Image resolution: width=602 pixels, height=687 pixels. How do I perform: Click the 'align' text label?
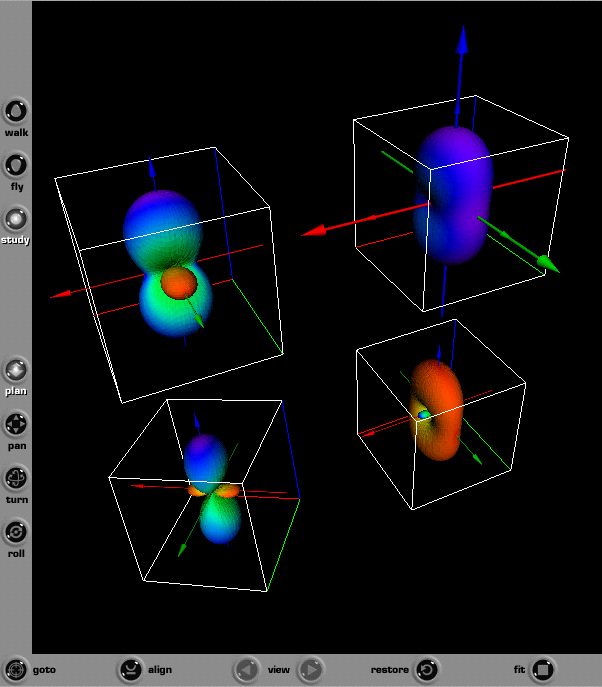(160, 670)
